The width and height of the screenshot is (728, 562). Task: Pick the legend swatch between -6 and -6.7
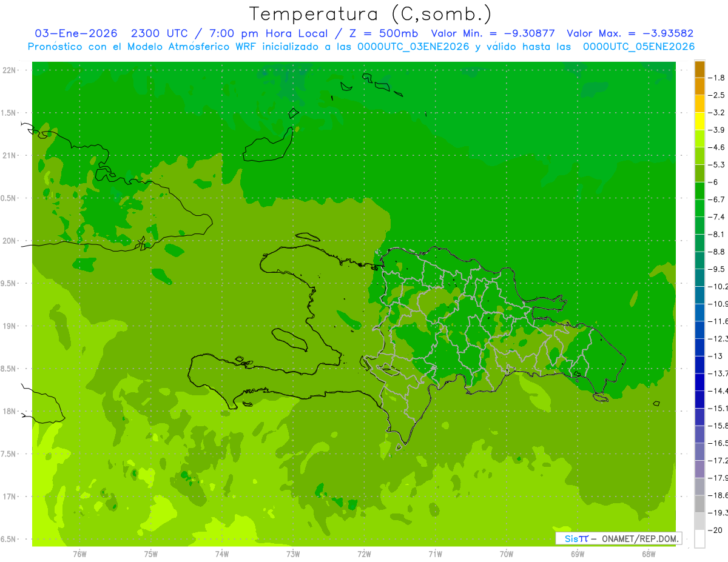coord(699,191)
